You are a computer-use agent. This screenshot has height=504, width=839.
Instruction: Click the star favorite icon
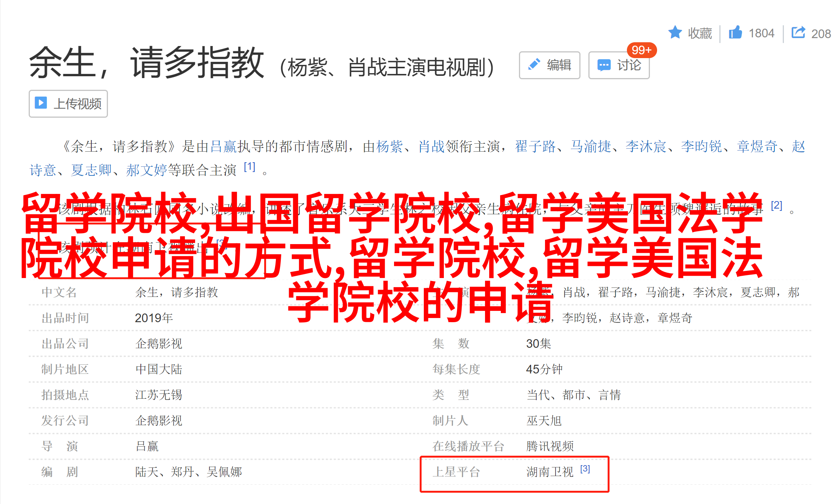[x=675, y=32]
